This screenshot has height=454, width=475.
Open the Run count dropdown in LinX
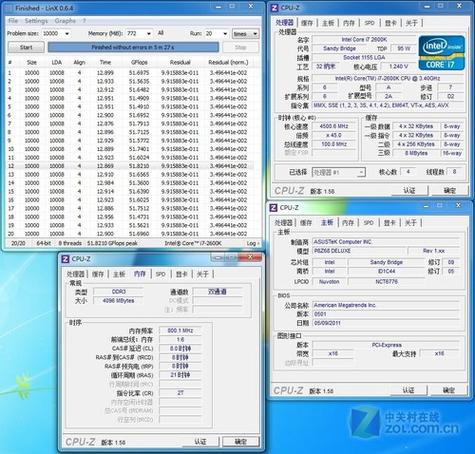[225, 34]
